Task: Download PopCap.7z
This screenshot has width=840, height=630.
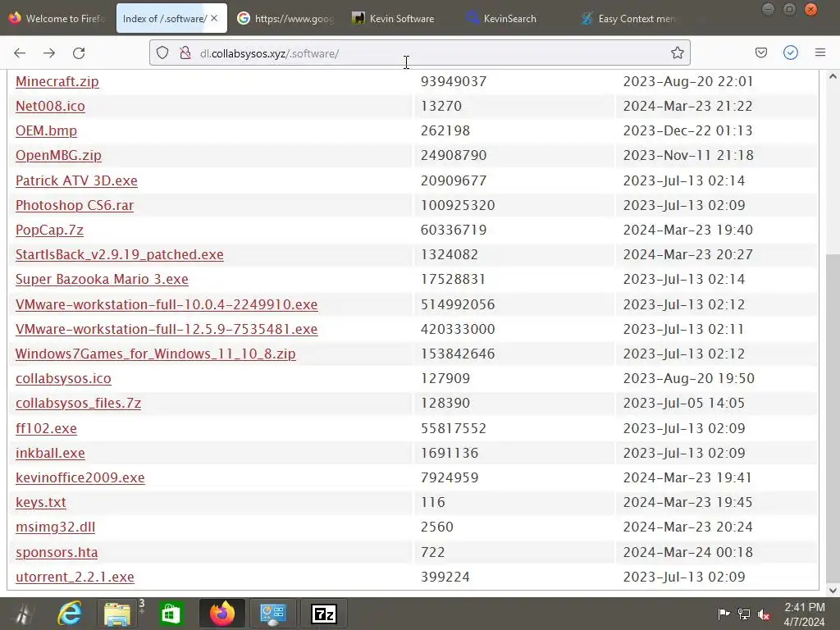Action: (x=49, y=230)
